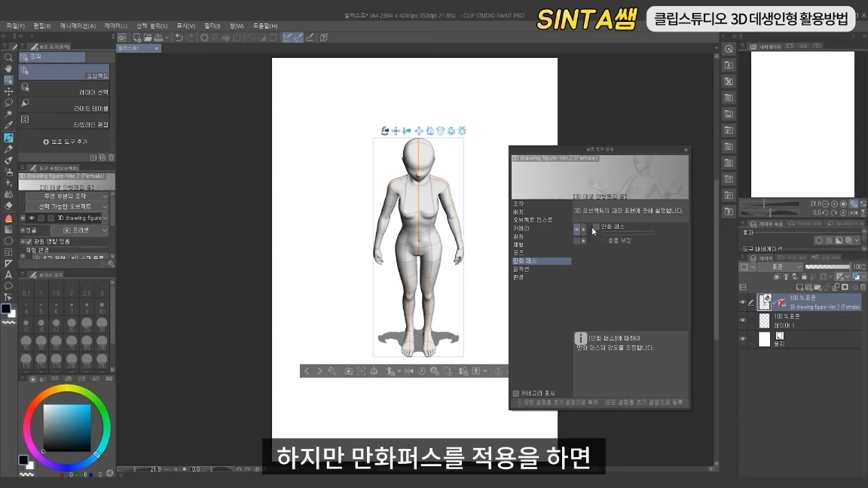Select the Move layer tool

pyautogui.click(x=8, y=91)
